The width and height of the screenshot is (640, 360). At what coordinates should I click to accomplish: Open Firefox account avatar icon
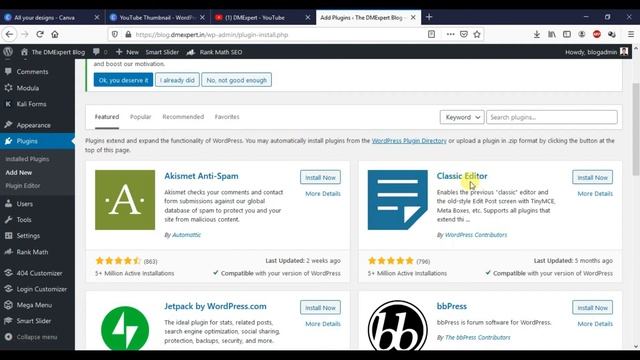tap(582, 34)
